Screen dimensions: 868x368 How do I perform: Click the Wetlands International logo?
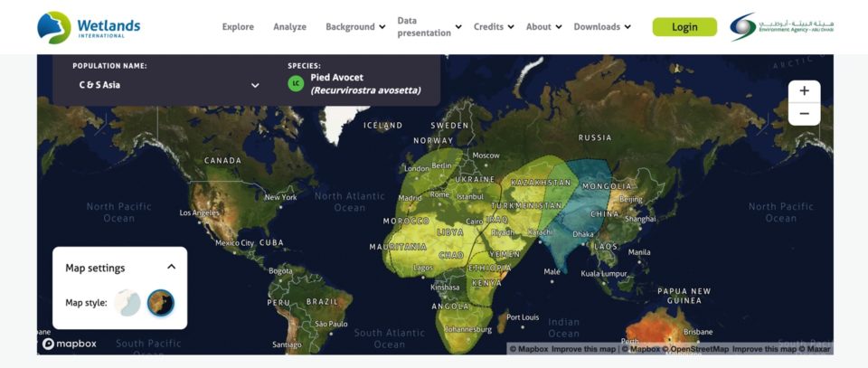pyautogui.click(x=89, y=27)
